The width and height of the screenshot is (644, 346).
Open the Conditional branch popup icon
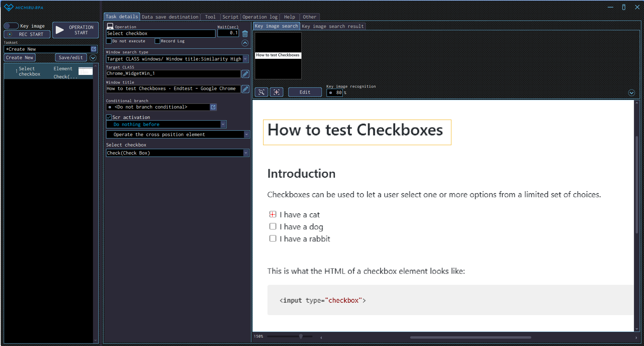213,107
